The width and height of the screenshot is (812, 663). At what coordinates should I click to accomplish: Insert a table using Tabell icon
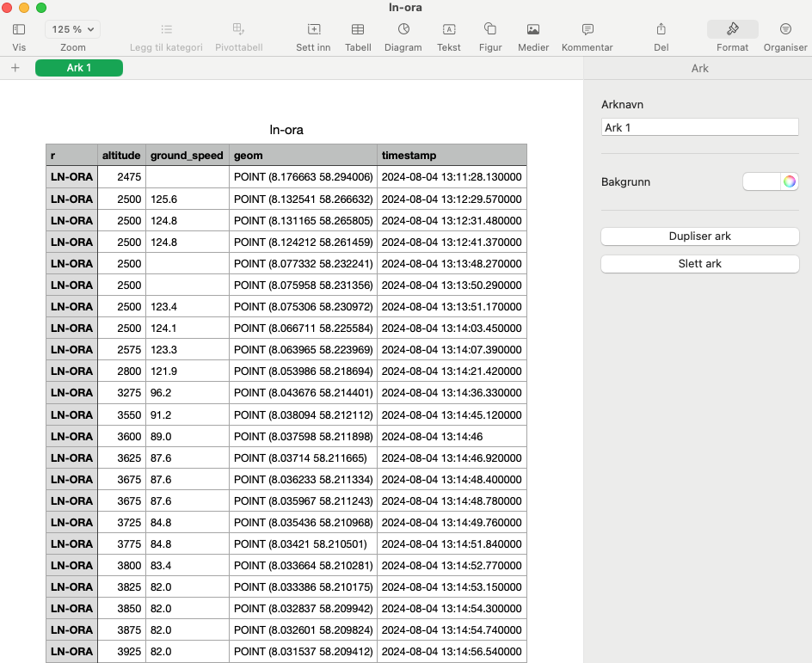358,29
